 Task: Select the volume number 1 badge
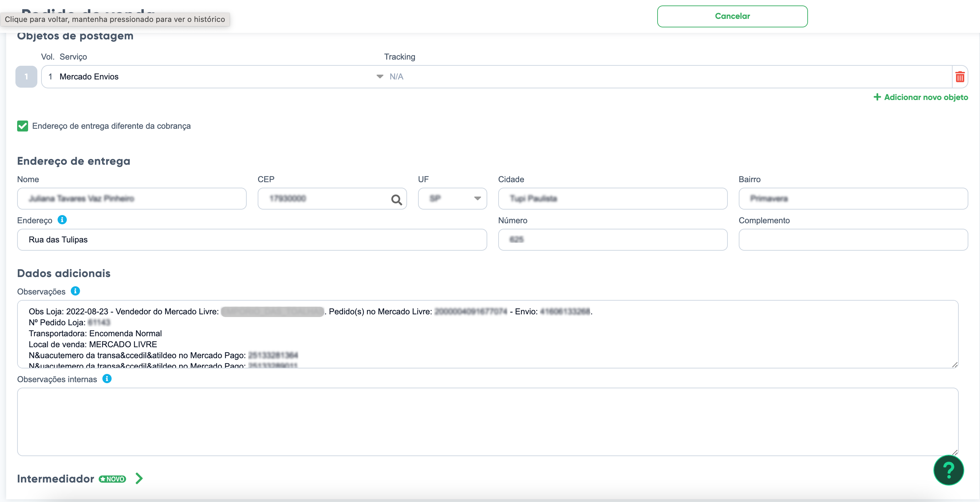click(x=26, y=77)
